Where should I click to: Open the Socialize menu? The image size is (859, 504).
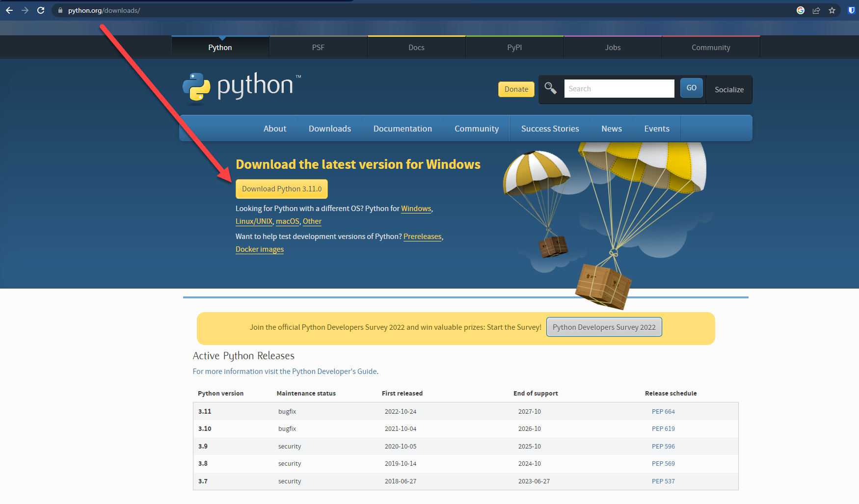pyautogui.click(x=729, y=89)
